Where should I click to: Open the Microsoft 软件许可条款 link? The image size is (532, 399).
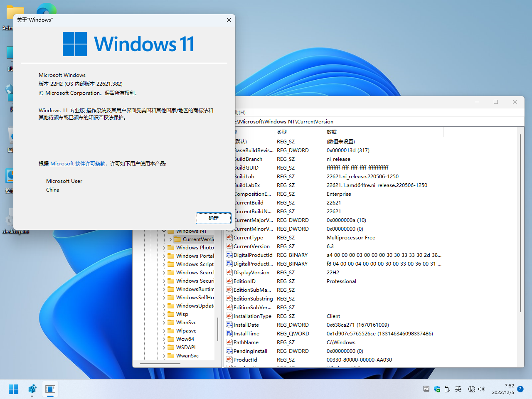(x=78, y=164)
